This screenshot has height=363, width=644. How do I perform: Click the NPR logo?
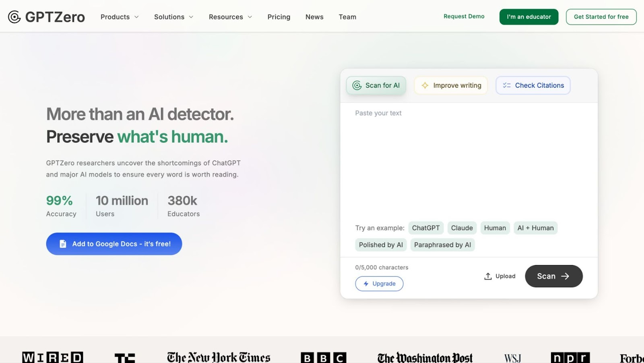click(570, 357)
